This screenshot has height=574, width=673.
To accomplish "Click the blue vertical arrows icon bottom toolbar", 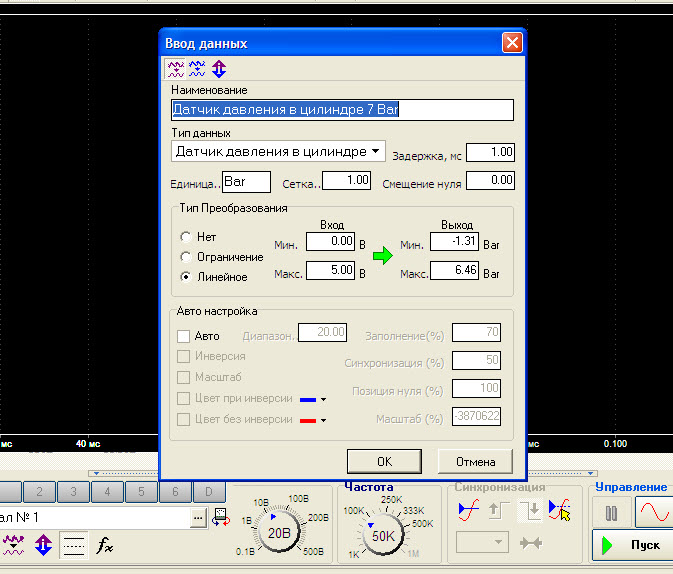I will pos(43,545).
